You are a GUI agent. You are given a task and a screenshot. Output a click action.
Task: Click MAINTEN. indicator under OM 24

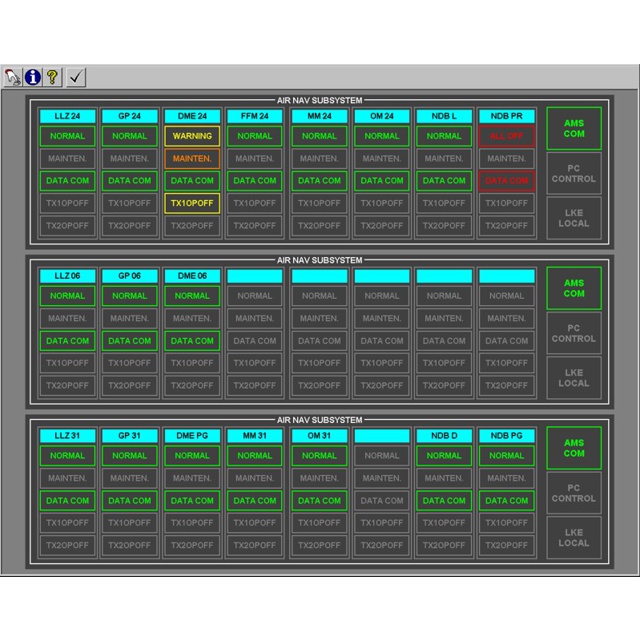382,159
